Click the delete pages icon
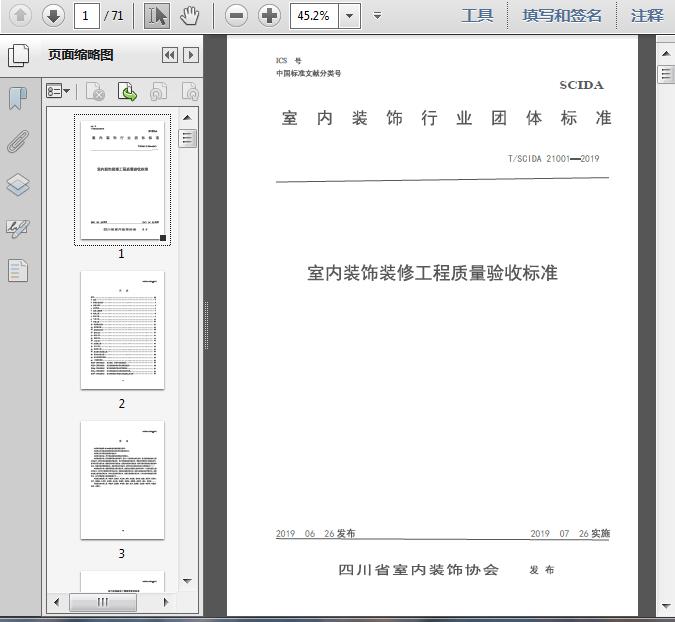 tap(96, 91)
